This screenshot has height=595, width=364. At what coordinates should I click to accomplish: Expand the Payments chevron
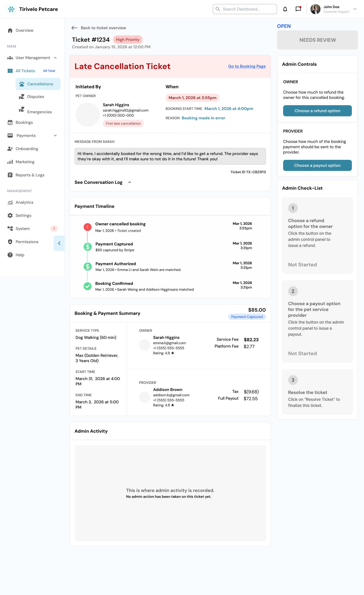pyautogui.click(x=55, y=136)
